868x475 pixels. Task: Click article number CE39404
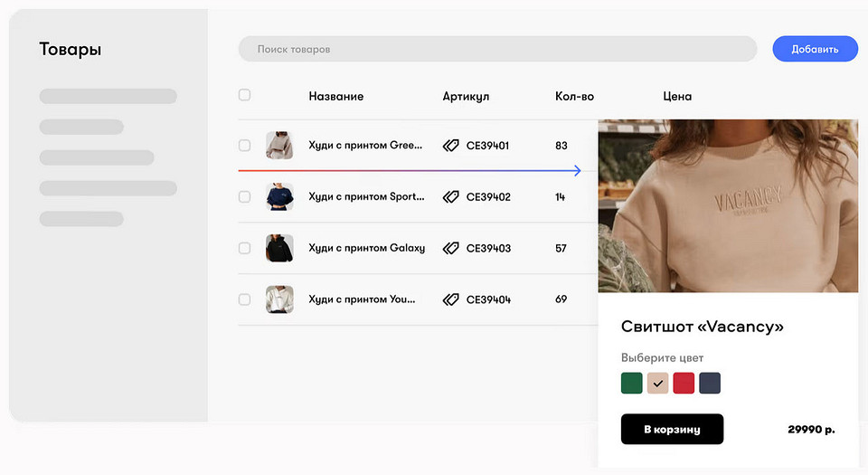[488, 299]
